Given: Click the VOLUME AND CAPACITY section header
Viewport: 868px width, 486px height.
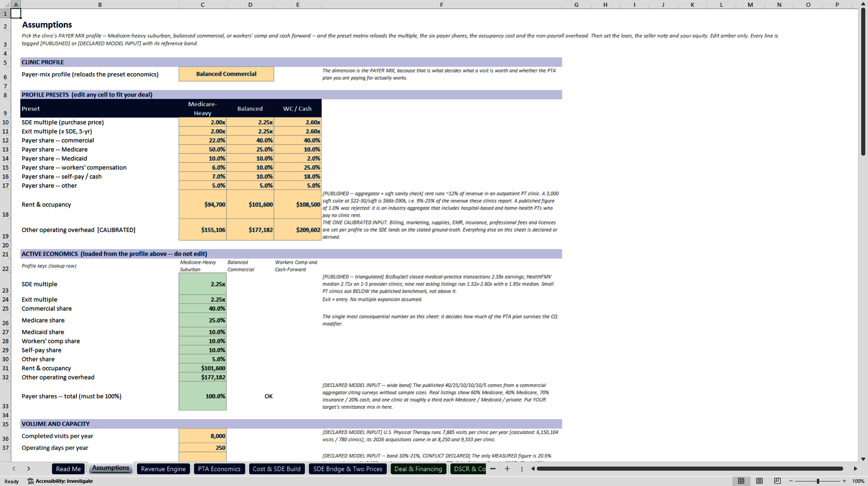Looking at the screenshot, I should point(291,424).
